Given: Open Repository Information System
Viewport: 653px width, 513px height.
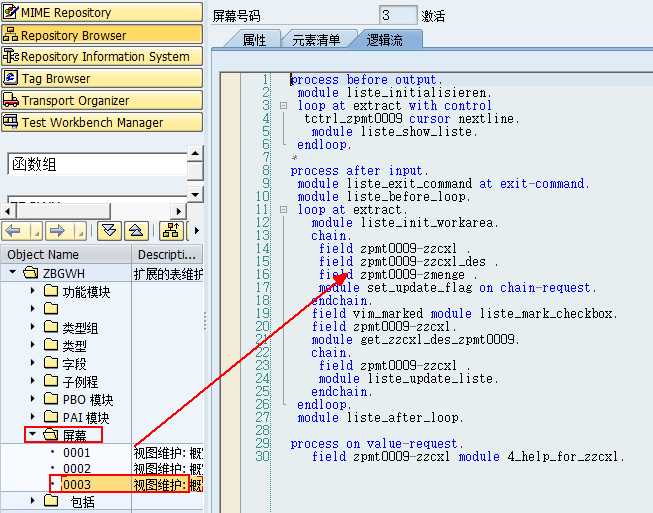Looking at the screenshot, I should [x=102, y=56].
